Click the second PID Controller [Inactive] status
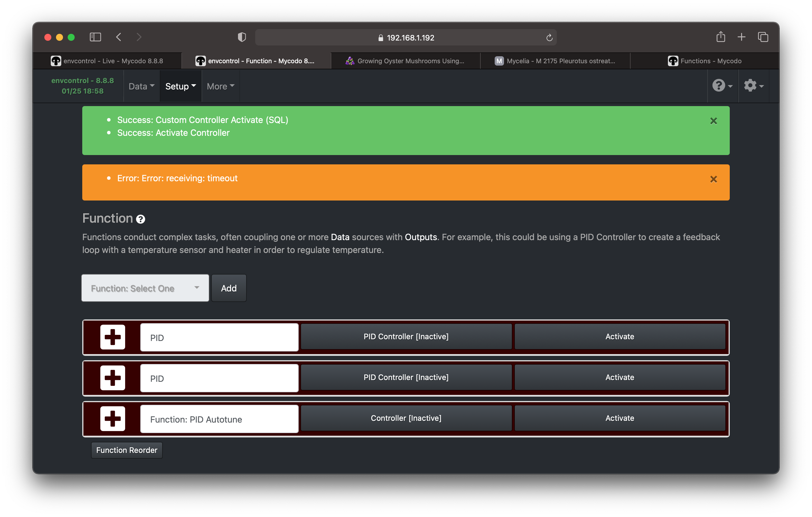 406,377
